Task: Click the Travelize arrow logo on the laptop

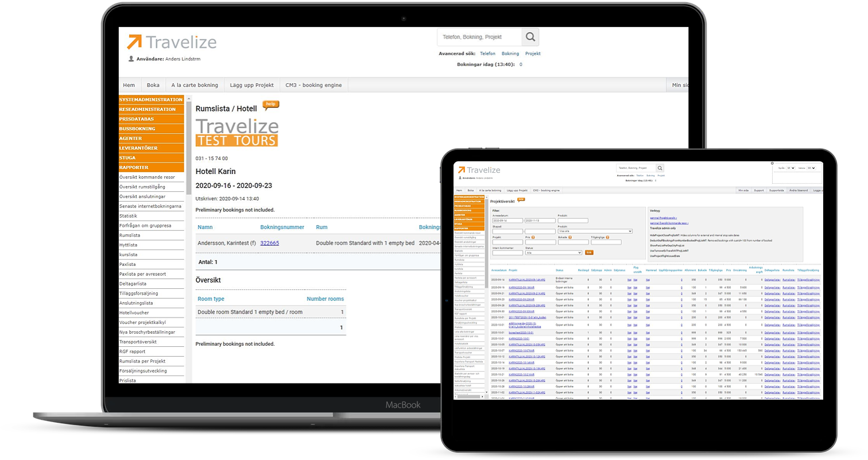Action: pos(134,42)
